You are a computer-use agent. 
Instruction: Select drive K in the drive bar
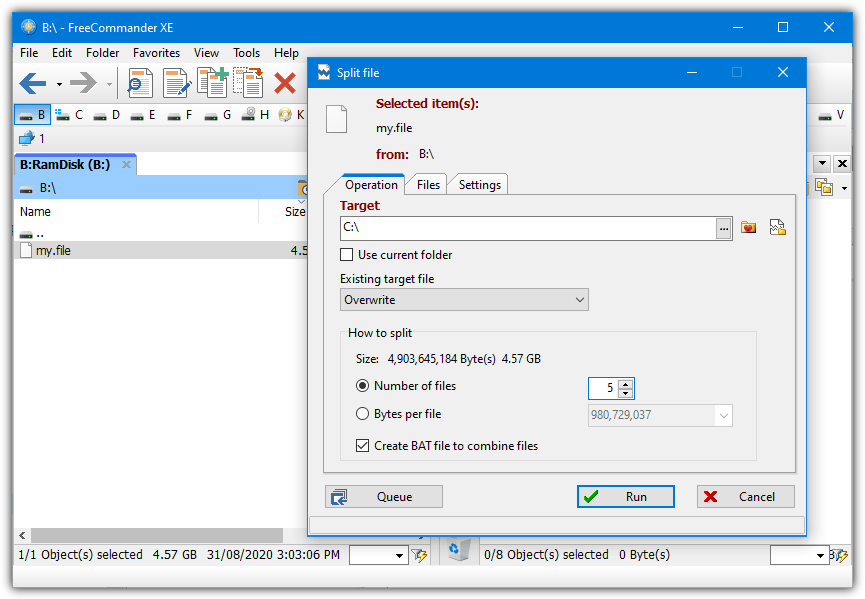[292, 115]
